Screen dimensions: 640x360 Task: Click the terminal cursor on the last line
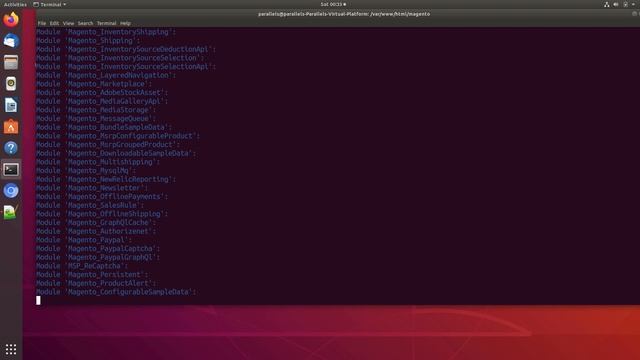coord(38,300)
